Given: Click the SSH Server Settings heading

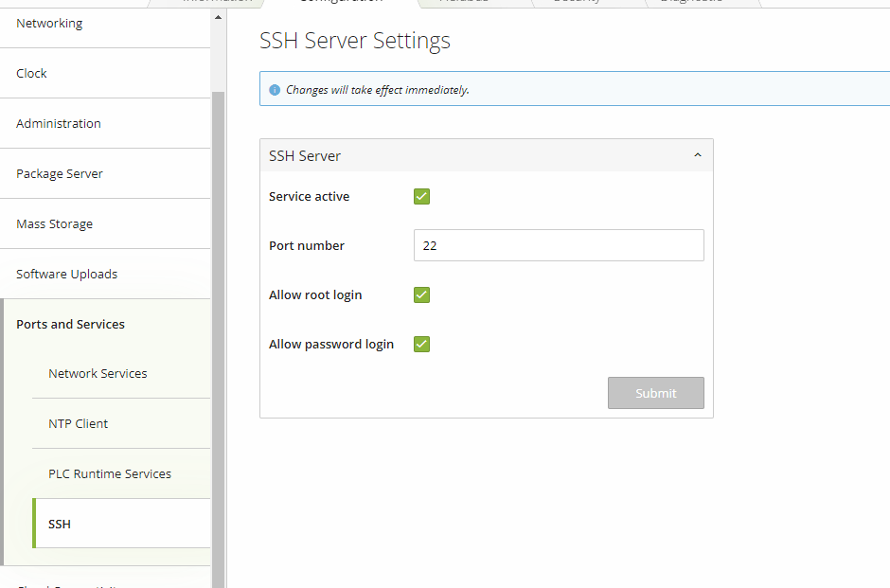Looking at the screenshot, I should click(x=355, y=41).
